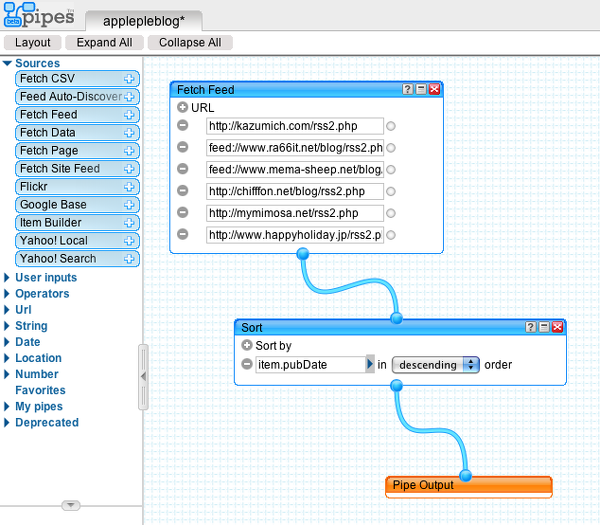Remove the chifffon.net URL row
Screen dimensions: 600x525
183,191
